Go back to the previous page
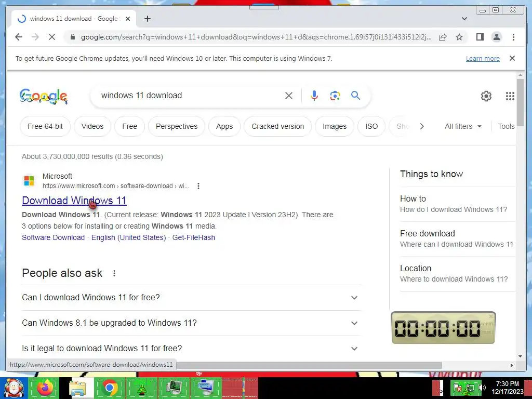 pos(19,37)
